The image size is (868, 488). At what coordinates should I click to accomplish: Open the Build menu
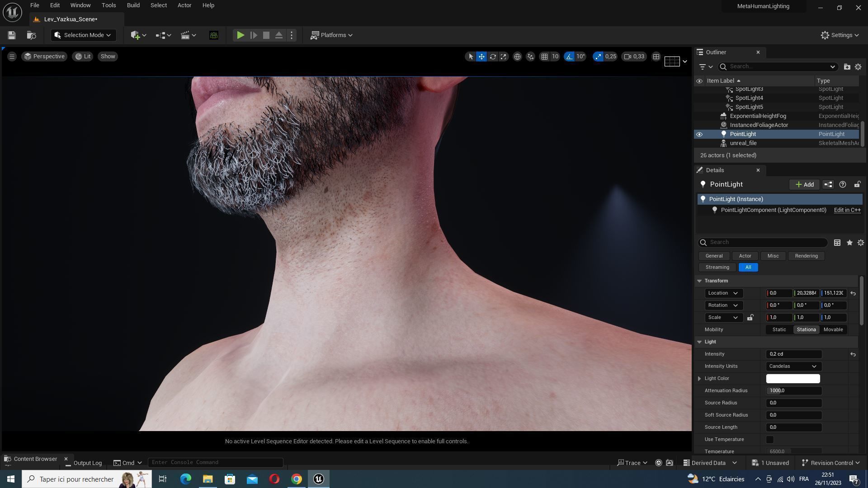coord(133,5)
